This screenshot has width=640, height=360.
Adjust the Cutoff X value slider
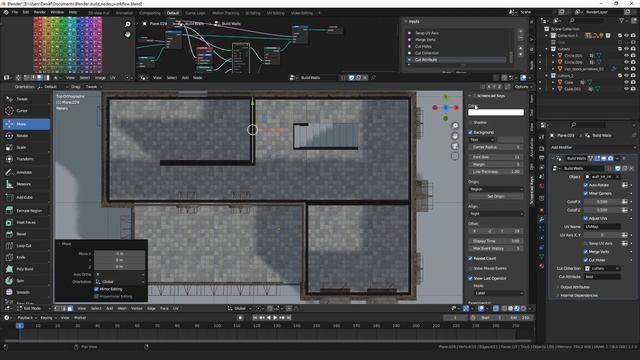(602, 202)
